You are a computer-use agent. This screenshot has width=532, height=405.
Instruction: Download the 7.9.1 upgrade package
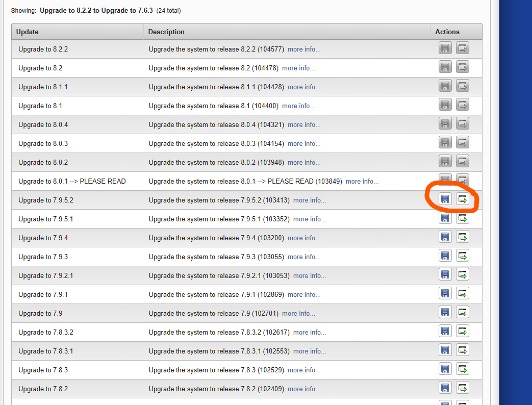(x=445, y=294)
